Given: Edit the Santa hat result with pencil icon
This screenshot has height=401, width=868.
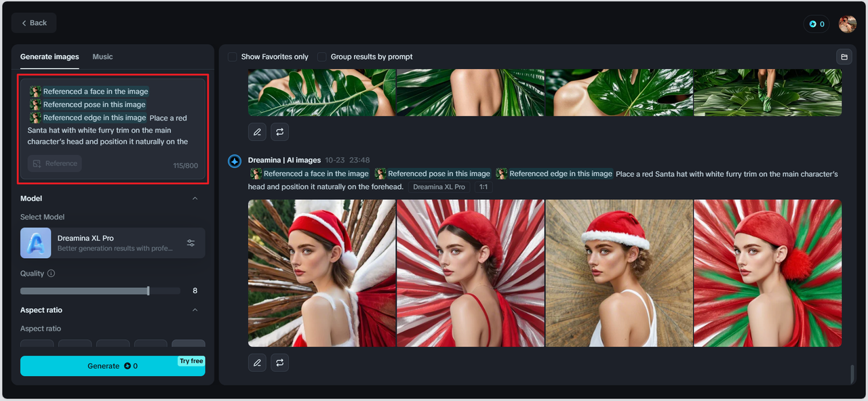Looking at the screenshot, I should click(257, 363).
